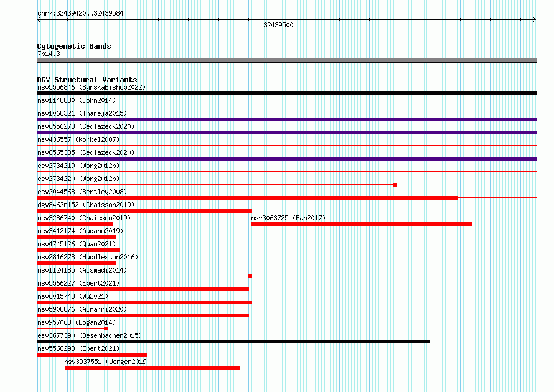
Task: Select the nsv1068321 (Thareja2015) label
Action: [x=82, y=113]
